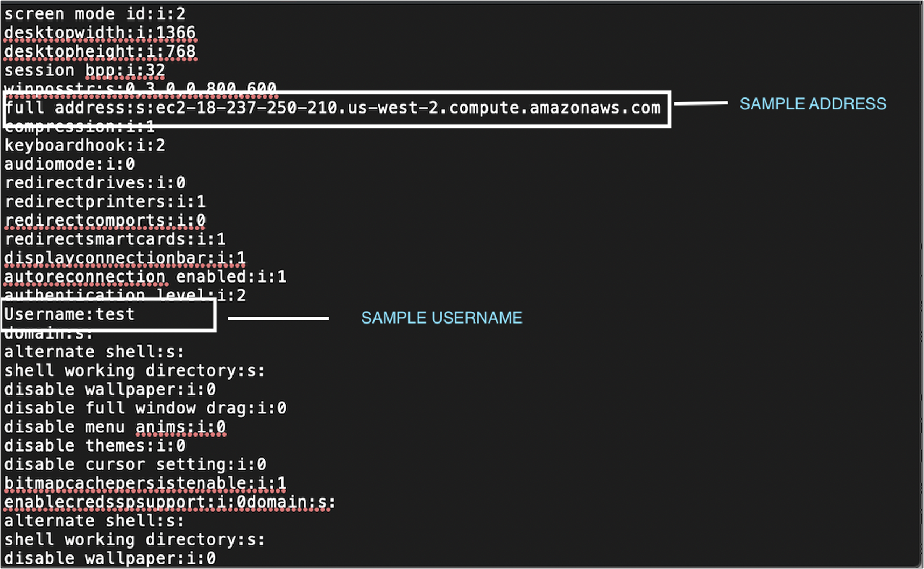This screenshot has width=924, height=569.
Task: Click the SAMPLE ADDRESS label
Action: pos(813,104)
